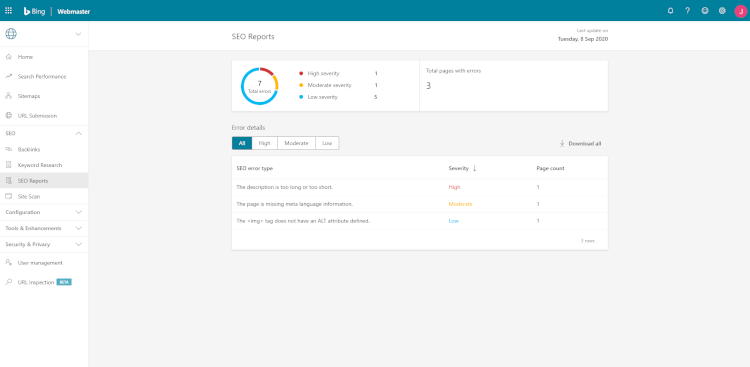Click the URL Submission globe icon

pos(9,116)
